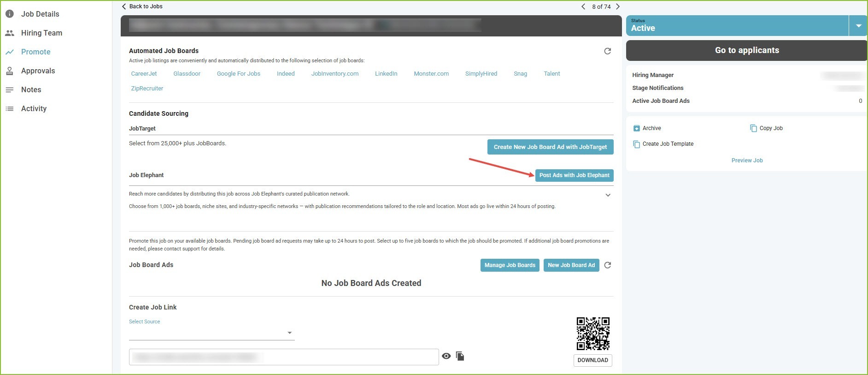
Task: Open Job Details in sidebar
Action: tap(40, 14)
